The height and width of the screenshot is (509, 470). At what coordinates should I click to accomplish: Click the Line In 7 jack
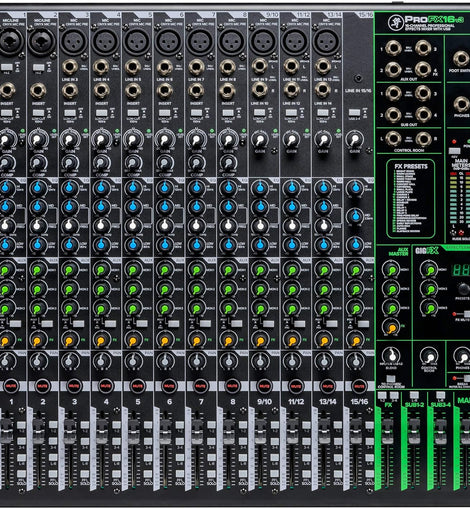(x=196, y=67)
